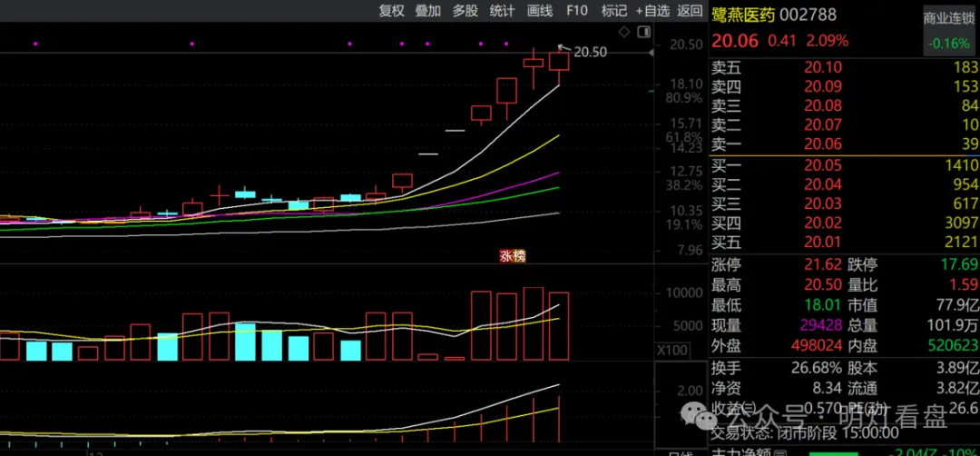Click the 买一 volume 1410

(961, 165)
